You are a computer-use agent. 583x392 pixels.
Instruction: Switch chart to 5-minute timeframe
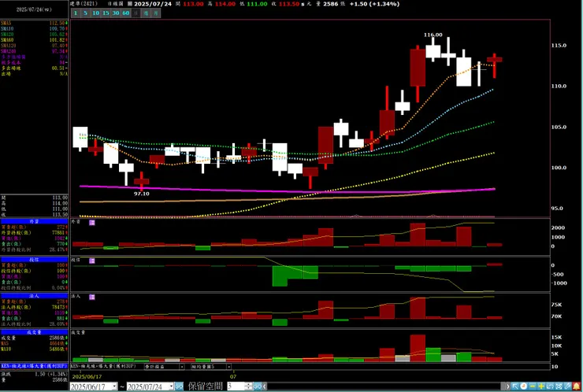tap(86, 13)
